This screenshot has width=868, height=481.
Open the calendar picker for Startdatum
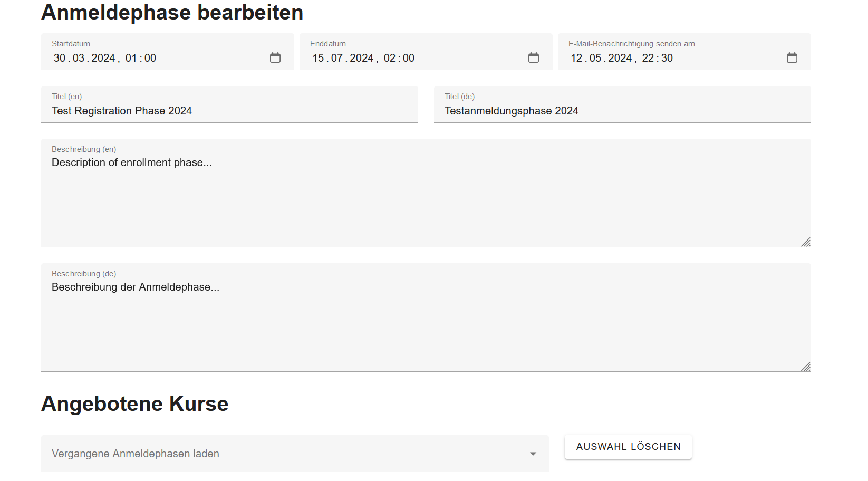tap(275, 57)
